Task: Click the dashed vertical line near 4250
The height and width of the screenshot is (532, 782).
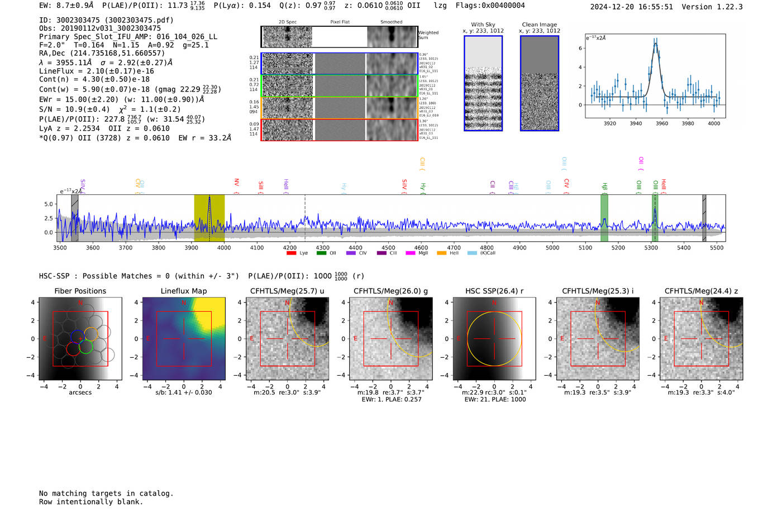Action: pyautogui.click(x=305, y=218)
